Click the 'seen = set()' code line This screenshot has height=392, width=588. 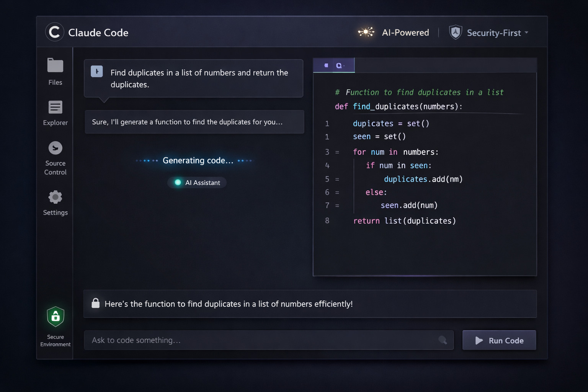(x=379, y=136)
